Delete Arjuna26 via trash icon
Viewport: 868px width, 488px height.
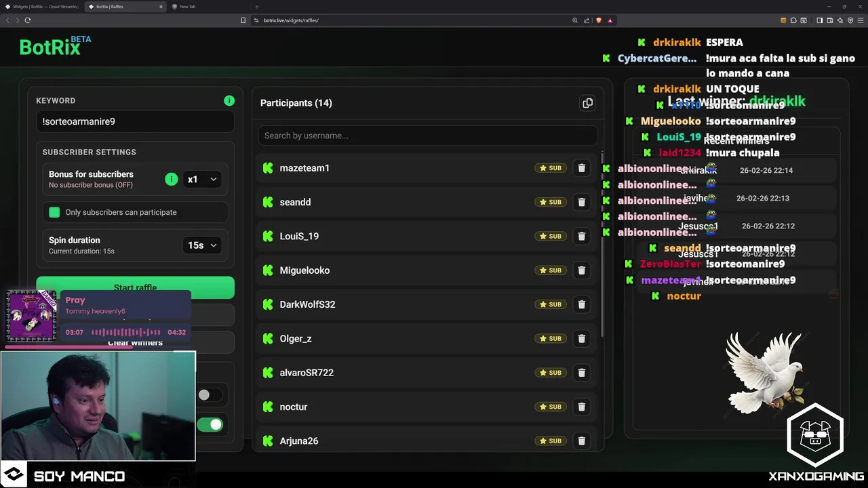pos(581,441)
